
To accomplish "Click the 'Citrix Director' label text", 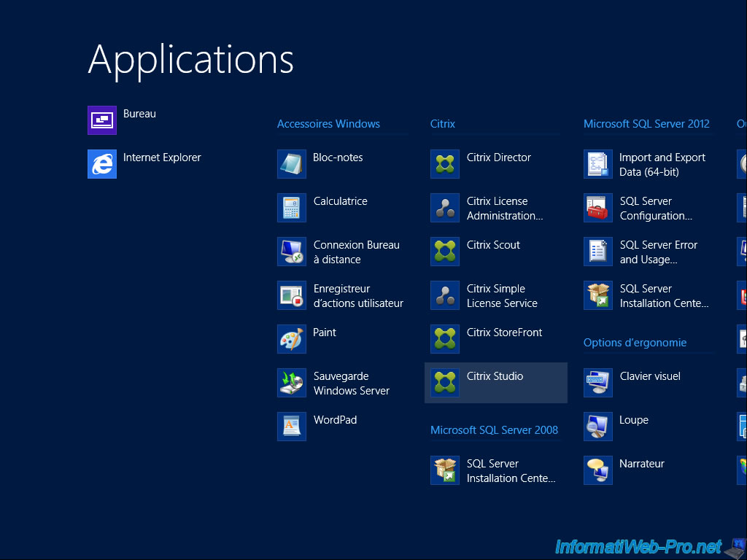I will 499,157.
